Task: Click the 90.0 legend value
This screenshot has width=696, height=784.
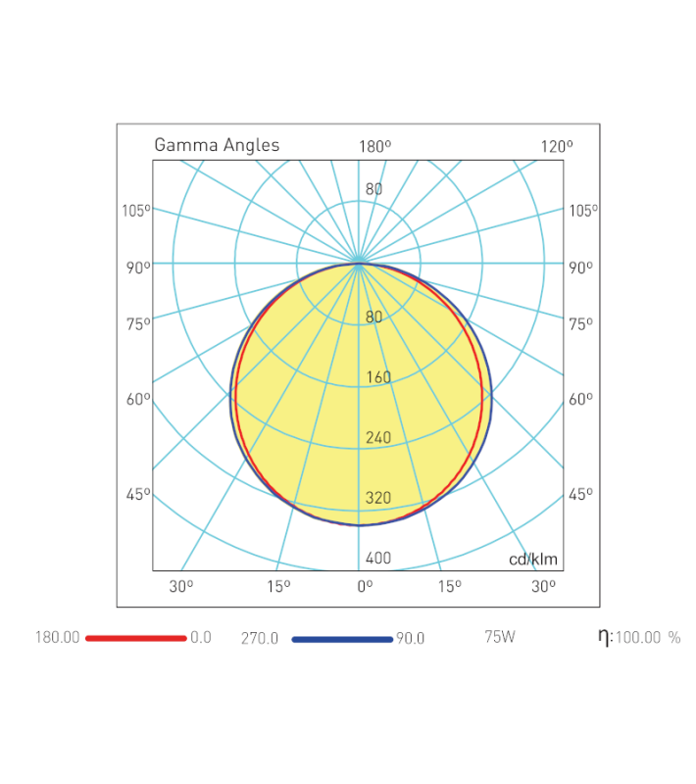Action: (410, 639)
